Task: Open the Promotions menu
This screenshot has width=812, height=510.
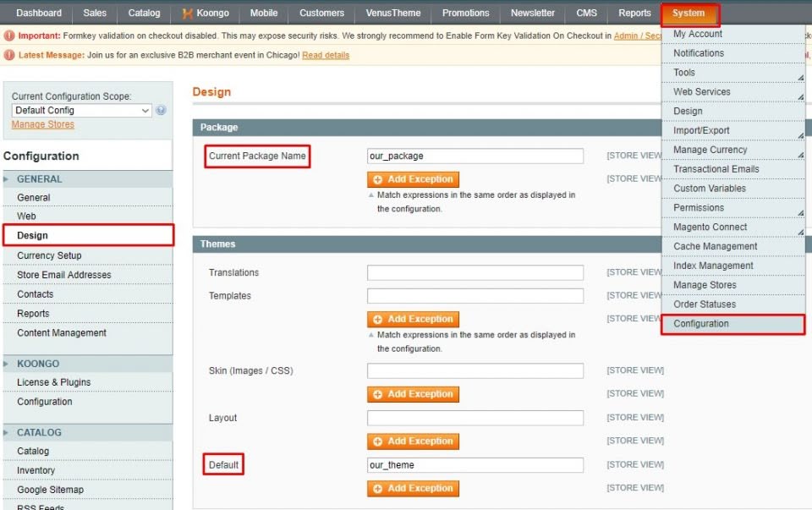Action: point(465,13)
